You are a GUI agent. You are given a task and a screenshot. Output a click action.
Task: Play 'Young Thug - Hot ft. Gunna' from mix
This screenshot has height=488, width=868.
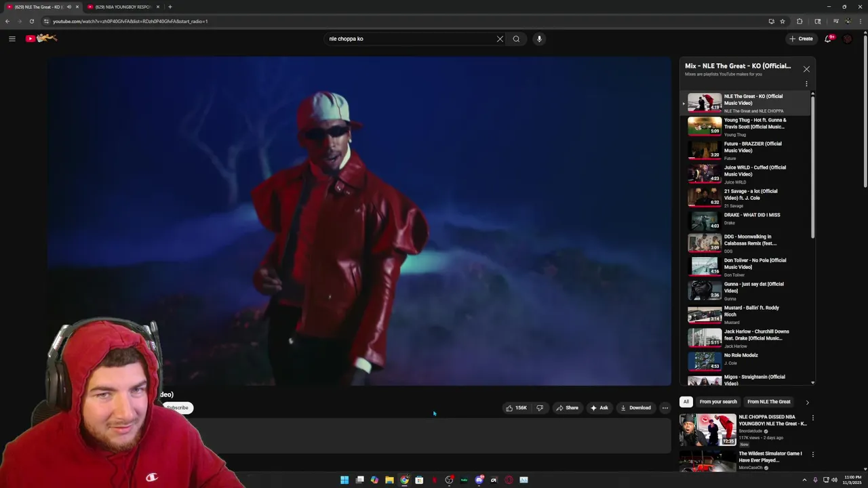pyautogui.click(x=745, y=127)
